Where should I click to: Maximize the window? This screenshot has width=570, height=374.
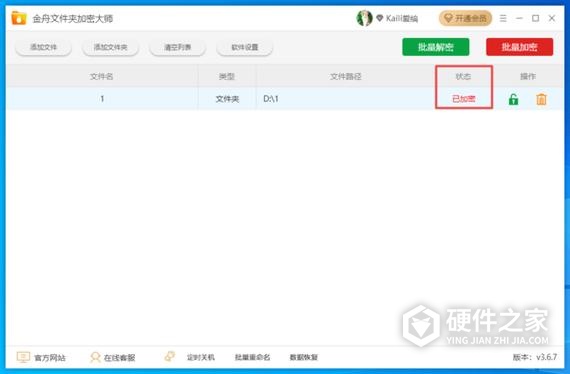535,18
